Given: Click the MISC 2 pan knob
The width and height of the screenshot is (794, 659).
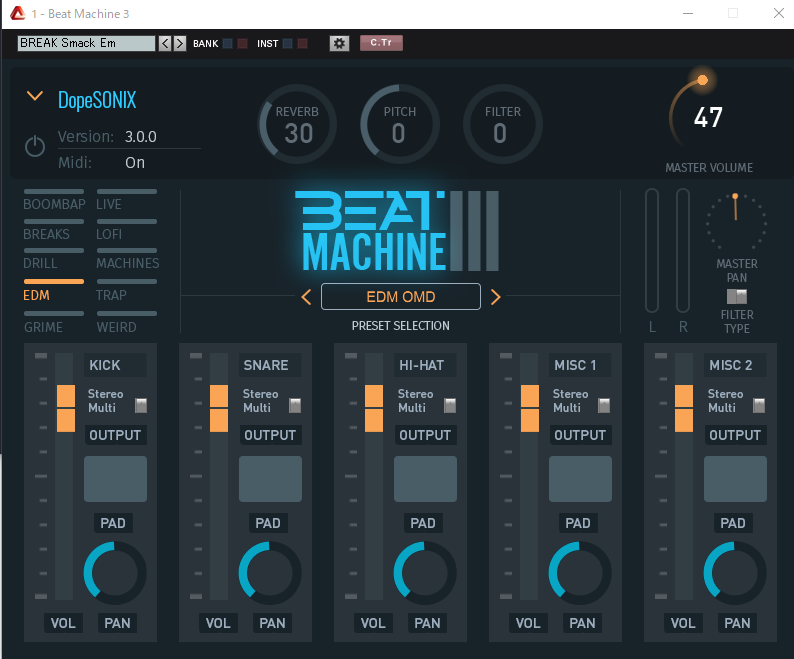Looking at the screenshot, I should tap(735, 573).
